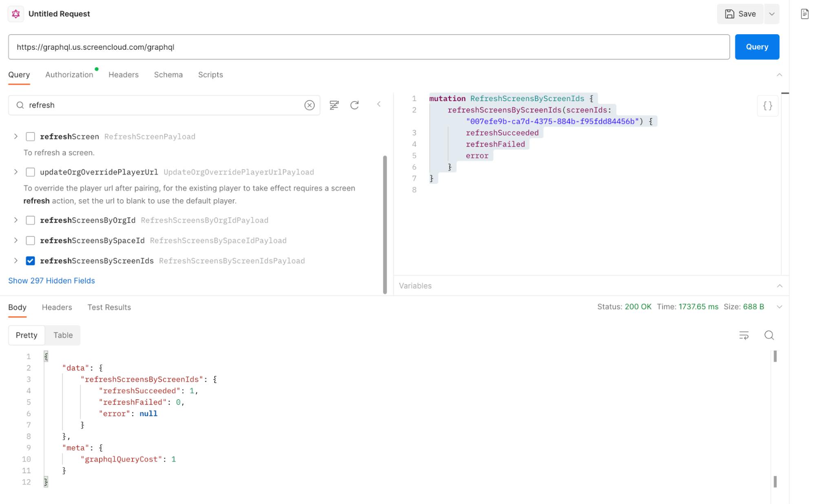Select the response Body tab
The width and height of the screenshot is (815, 504).
(x=17, y=307)
